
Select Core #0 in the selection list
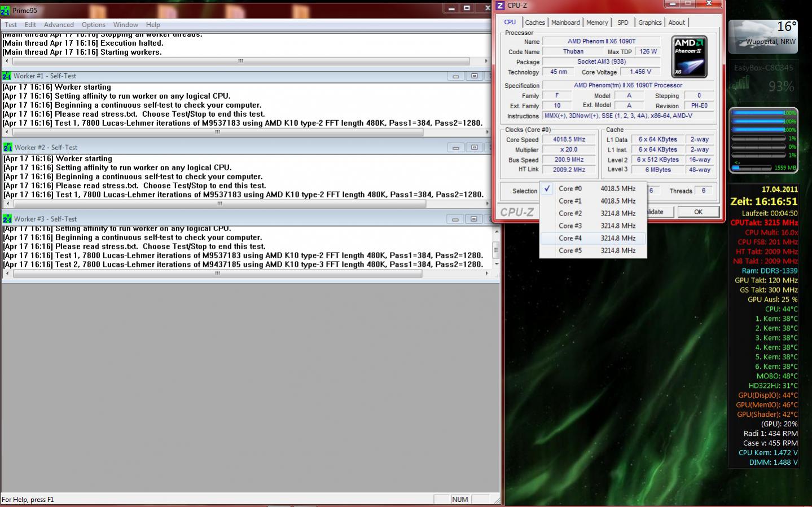pyautogui.click(x=593, y=188)
